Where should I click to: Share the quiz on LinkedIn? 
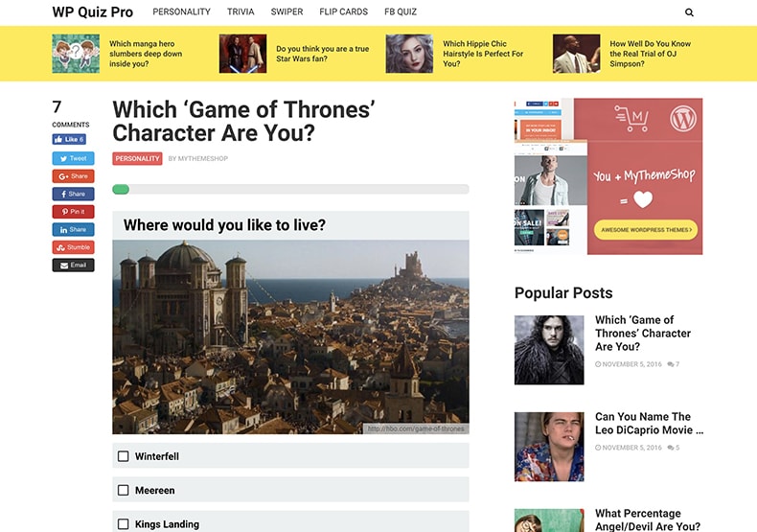pos(74,229)
